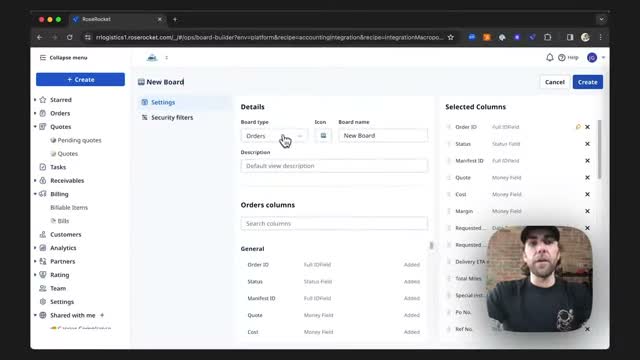Image resolution: width=640 pixels, height=360 pixels.
Task: Click the Starred star icon
Action: tap(43, 100)
